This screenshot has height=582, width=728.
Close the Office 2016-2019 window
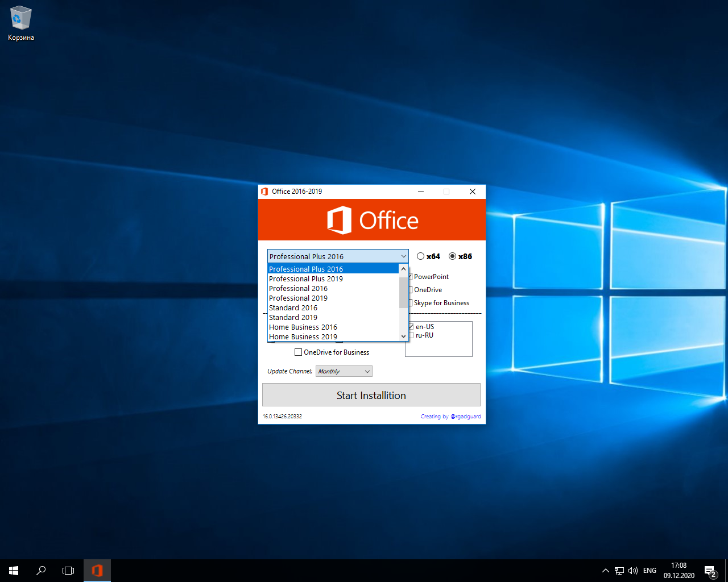pos(473,192)
